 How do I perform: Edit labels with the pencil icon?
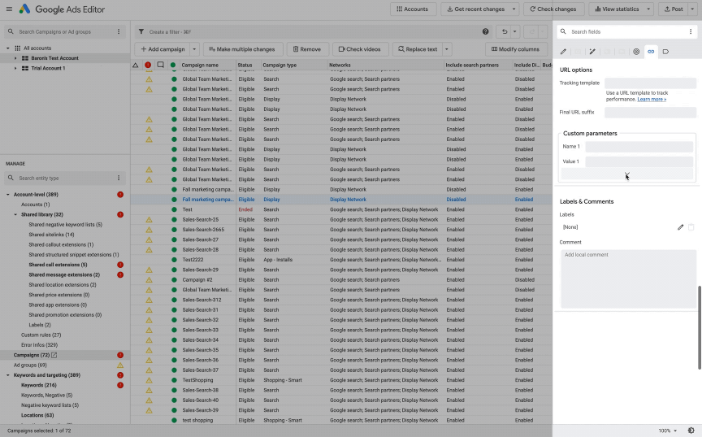680,227
